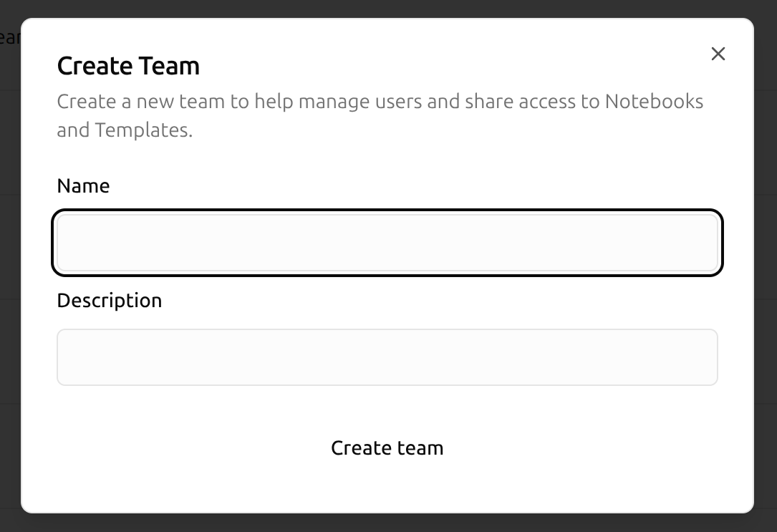Click the Name field label
Viewport: 777px width, 532px height.
[x=83, y=186]
